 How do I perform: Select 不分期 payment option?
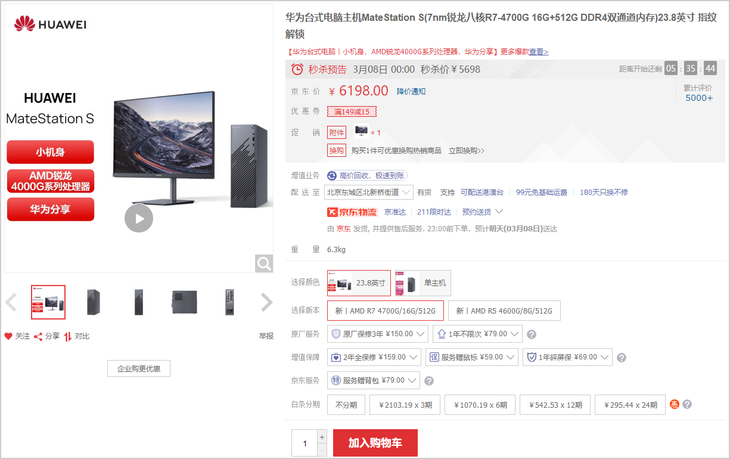(x=346, y=405)
